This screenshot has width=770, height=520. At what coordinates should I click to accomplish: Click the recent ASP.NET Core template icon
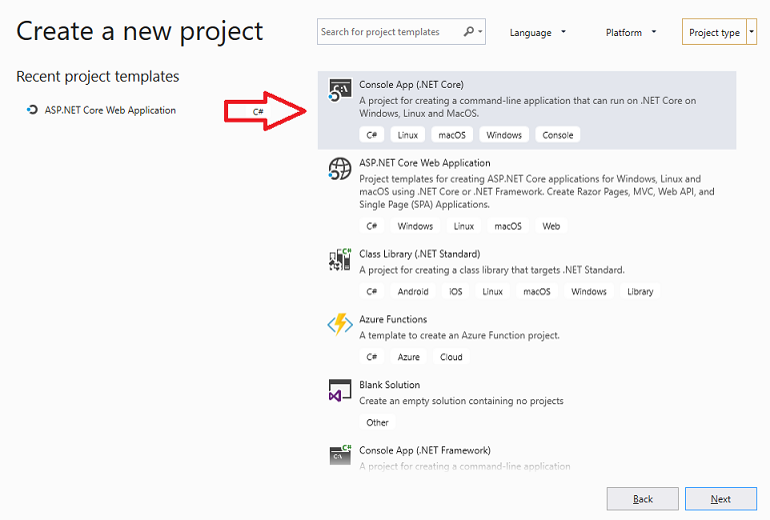[32, 110]
